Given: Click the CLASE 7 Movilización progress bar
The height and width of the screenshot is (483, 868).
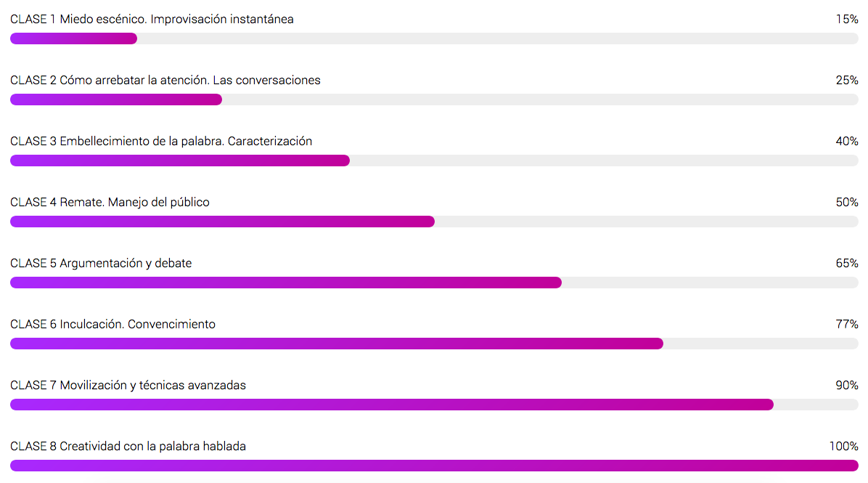Looking at the screenshot, I should point(434,405).
